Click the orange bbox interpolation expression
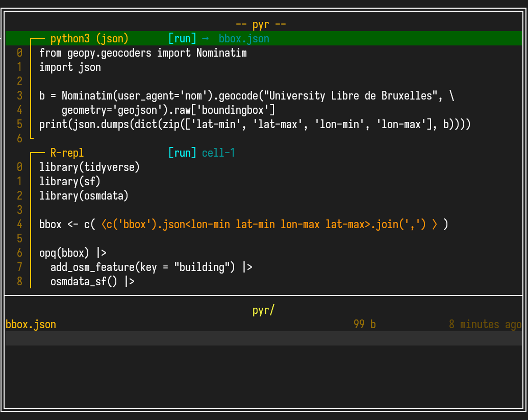Image resolution: width=528 pixels, height=420 pixels. [x=268, y=225]
